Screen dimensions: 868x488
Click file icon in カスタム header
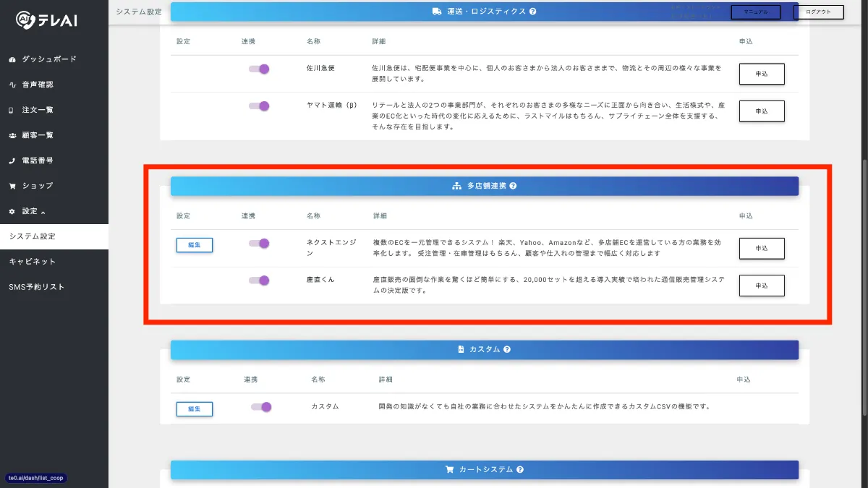click(461, 349)
